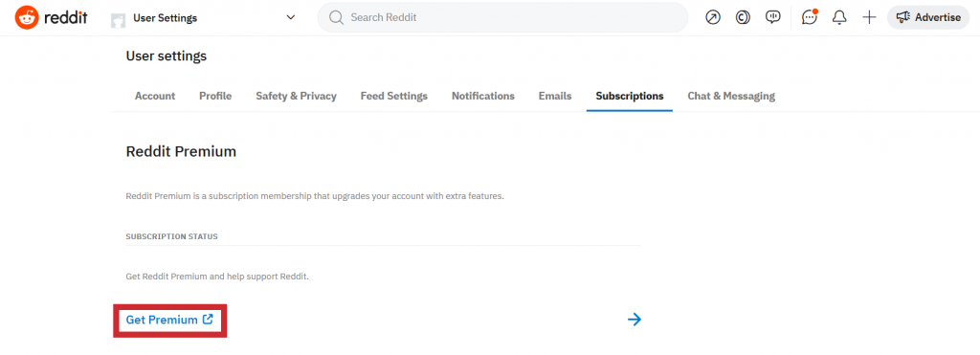The height and width of the screenshot is (355, 980).
Task: Click the Reddit Premium description sentence
Action: tap(315, 196)
